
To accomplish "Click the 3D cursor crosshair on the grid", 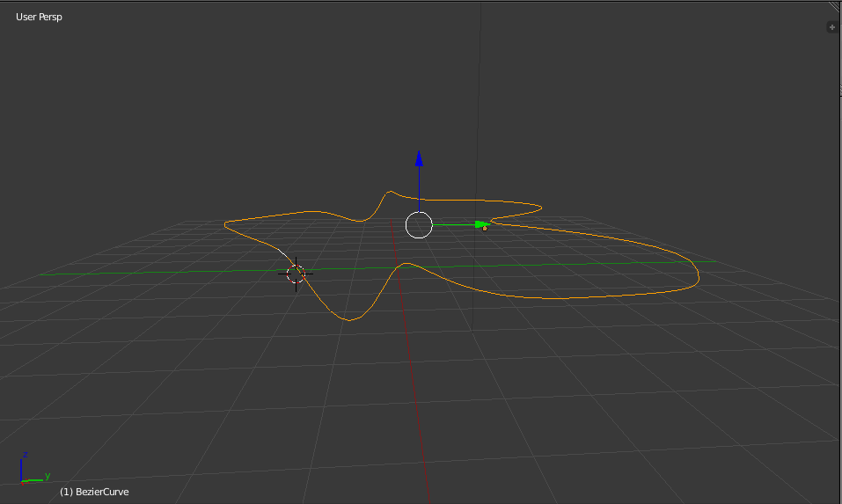I will (x=296, y=274).
